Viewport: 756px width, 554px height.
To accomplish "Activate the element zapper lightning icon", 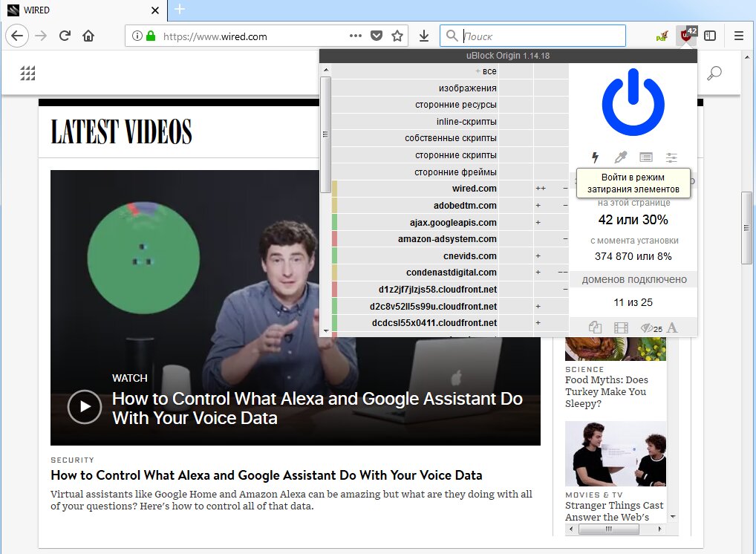I will pyautogui.click(x=596, y=157).
